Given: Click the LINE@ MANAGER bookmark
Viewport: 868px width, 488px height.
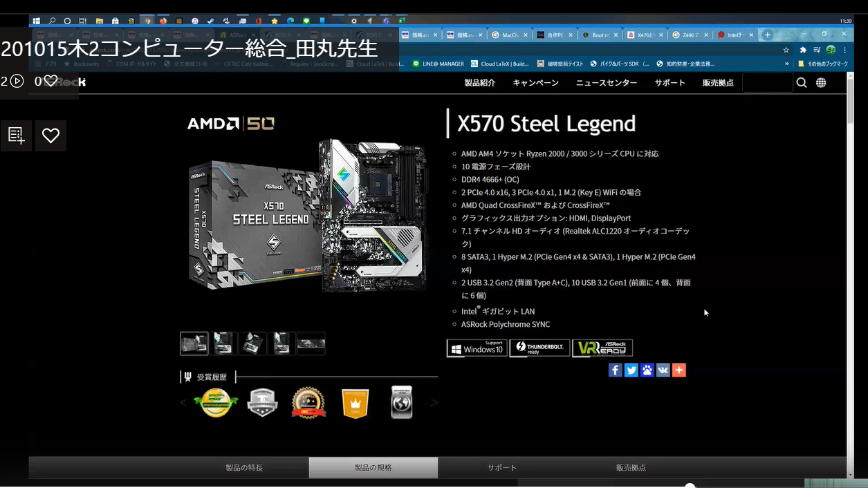Looking at the screenshot, I should [438, 64].
